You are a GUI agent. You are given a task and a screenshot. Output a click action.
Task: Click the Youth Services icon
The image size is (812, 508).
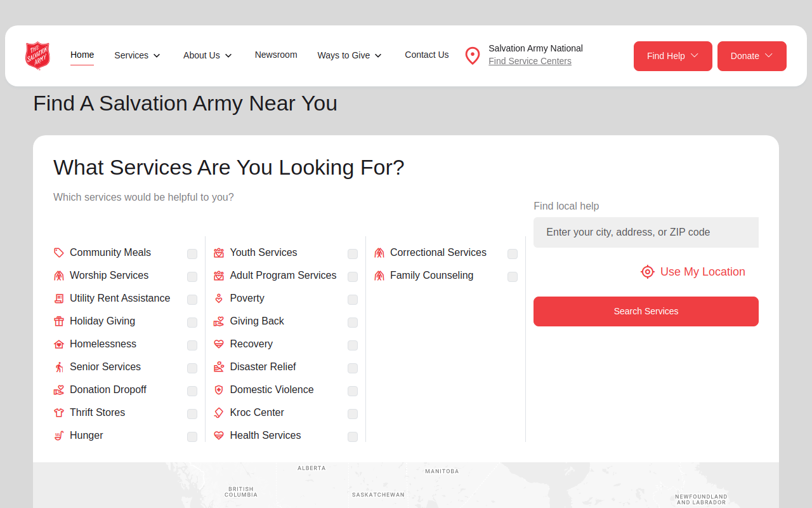click(x=219, y=253)
